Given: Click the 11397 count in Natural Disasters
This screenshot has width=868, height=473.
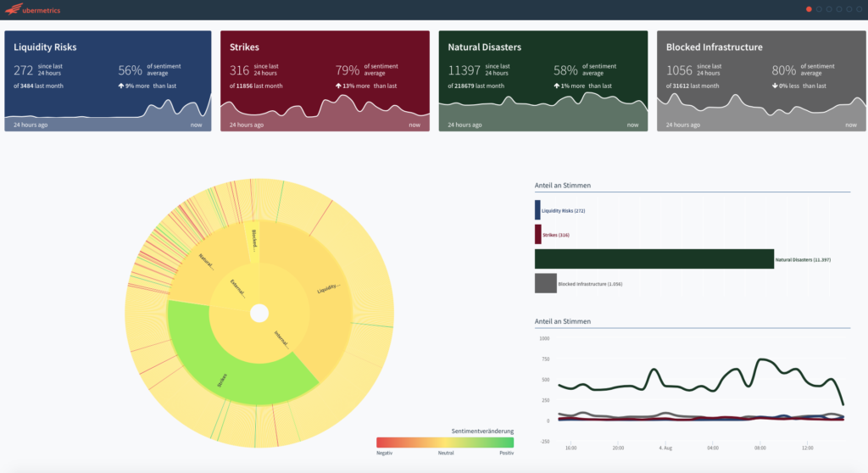Looking at the screenshot, I should pos(464,70).
